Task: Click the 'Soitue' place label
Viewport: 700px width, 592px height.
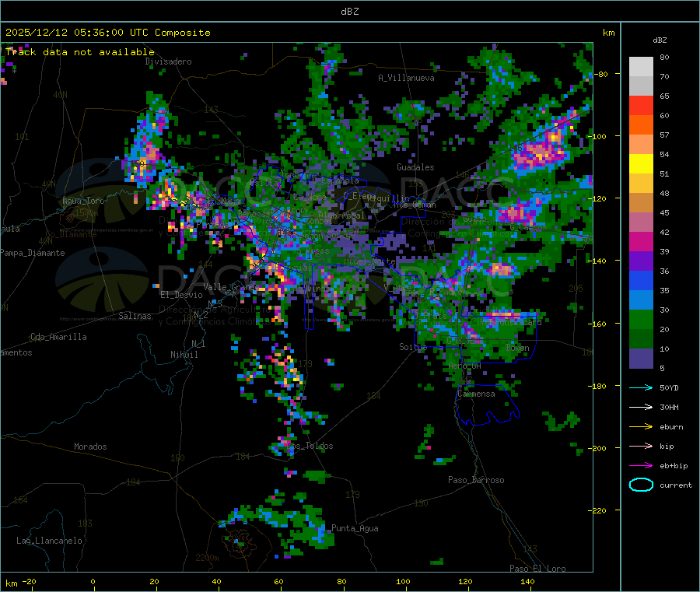Action: coord(413,346)
